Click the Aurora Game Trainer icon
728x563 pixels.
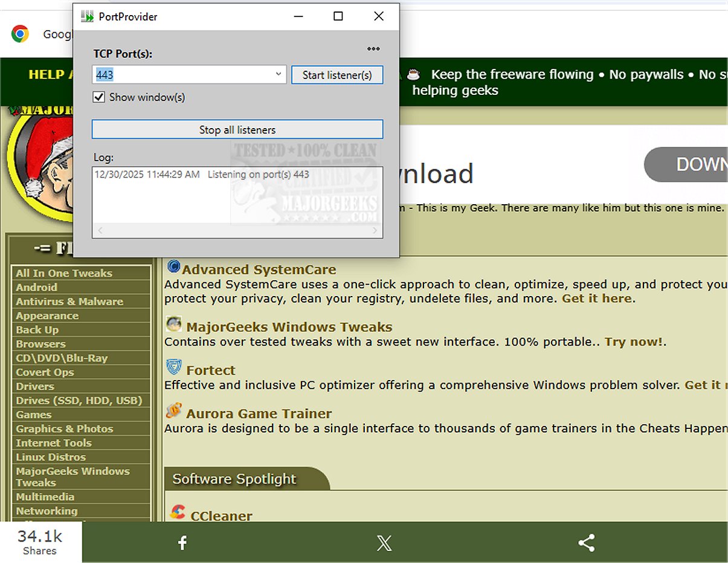173,411
